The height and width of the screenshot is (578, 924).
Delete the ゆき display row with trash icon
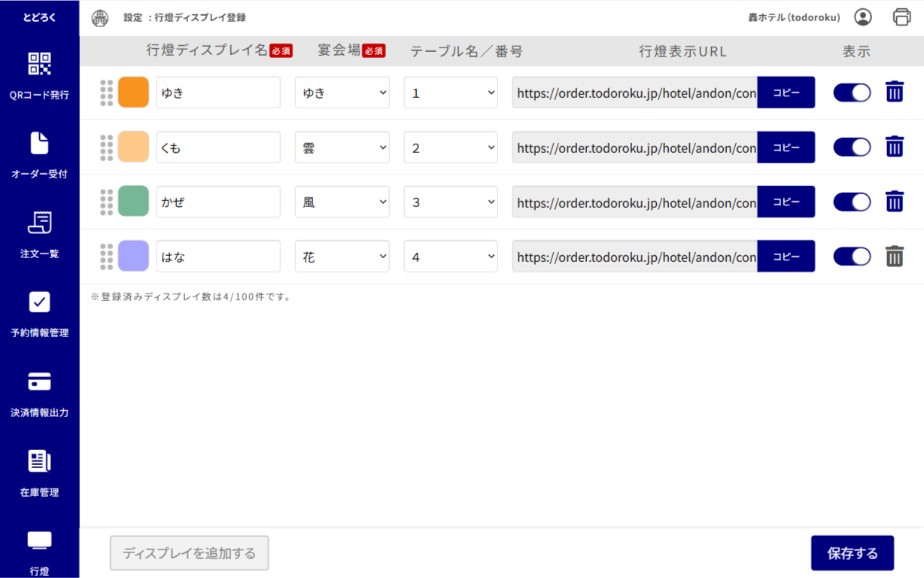point(894,92)
